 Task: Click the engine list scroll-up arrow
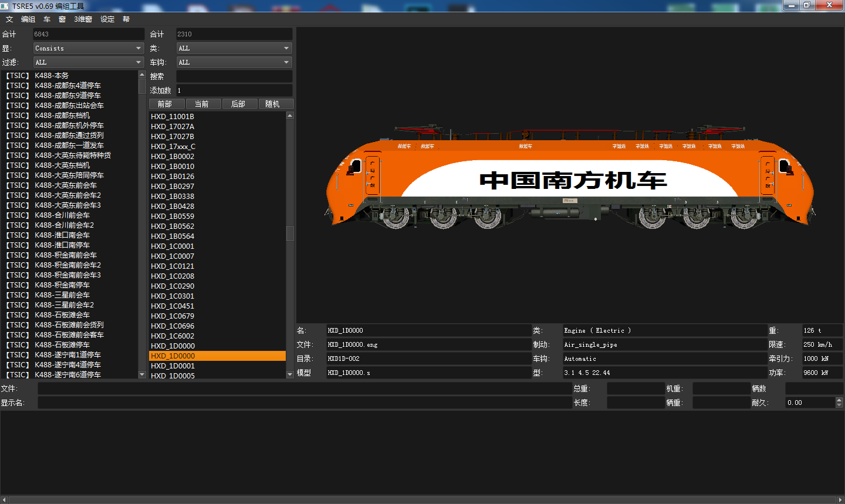(290, 116)
